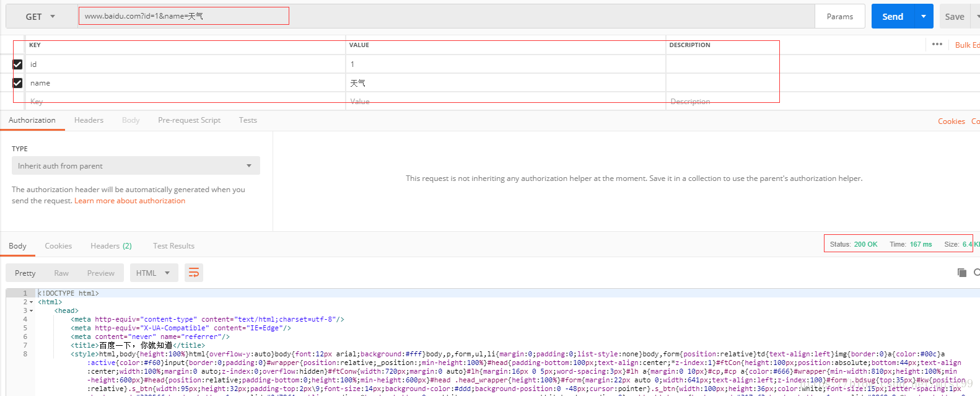Click the empty Key placeholder field

coord(186,102)
